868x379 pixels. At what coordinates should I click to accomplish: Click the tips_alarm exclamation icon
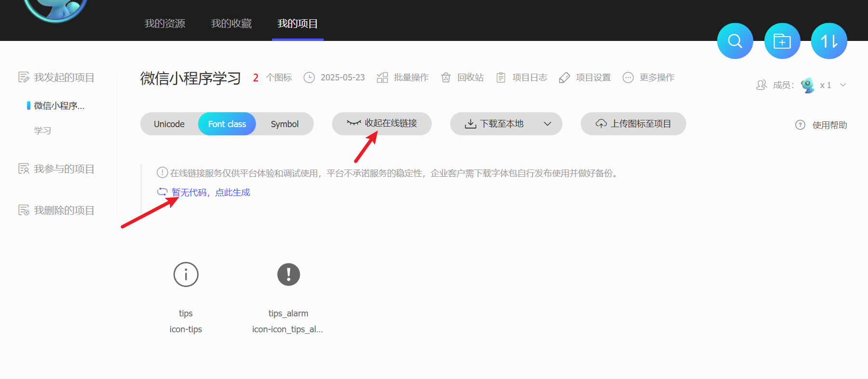click(289, 274)
